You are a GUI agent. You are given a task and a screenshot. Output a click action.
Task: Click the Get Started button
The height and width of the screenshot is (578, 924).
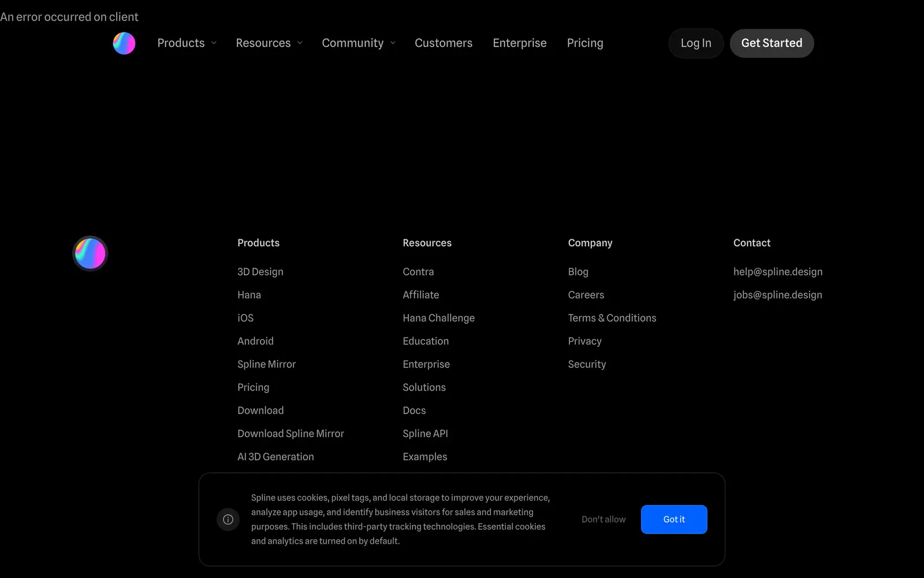(x=772, y=43)
